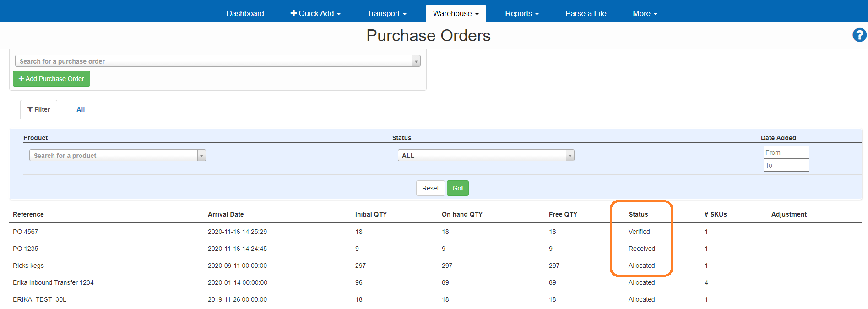Click the Date Added To field
The height and width of the screenshot is (309, 868).
[786, 165]
